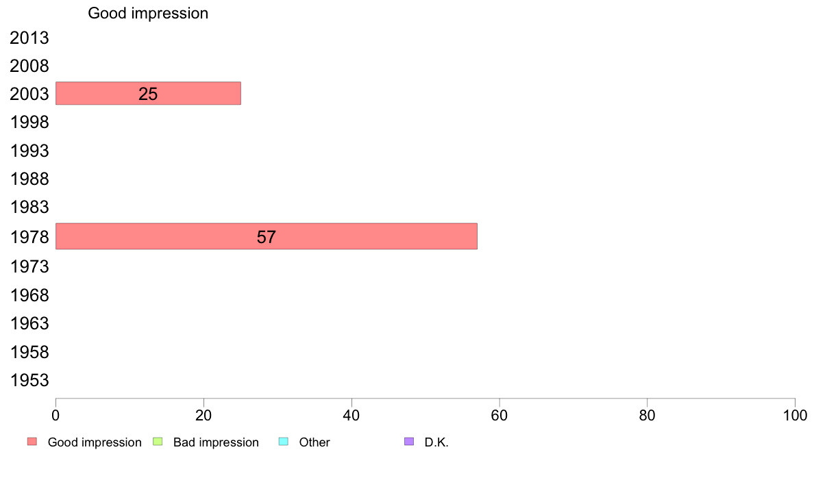Click the D.K. legend label
The width and height of the screenshot is (814, 504).
tap(436, 442)
